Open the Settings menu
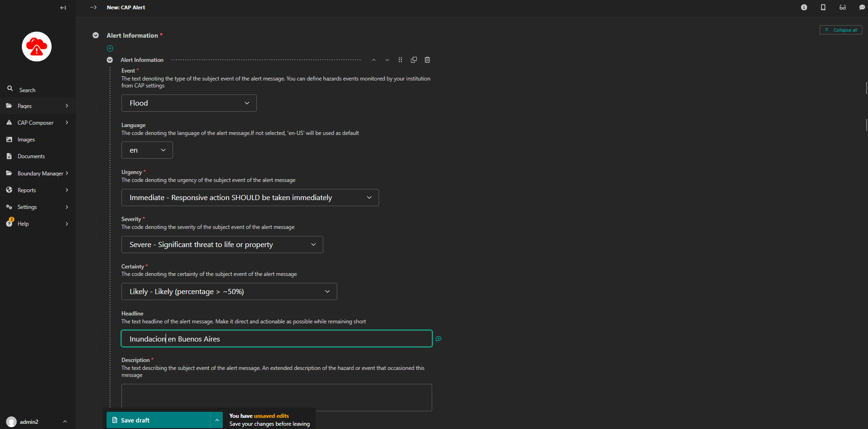 coord(38,207)
